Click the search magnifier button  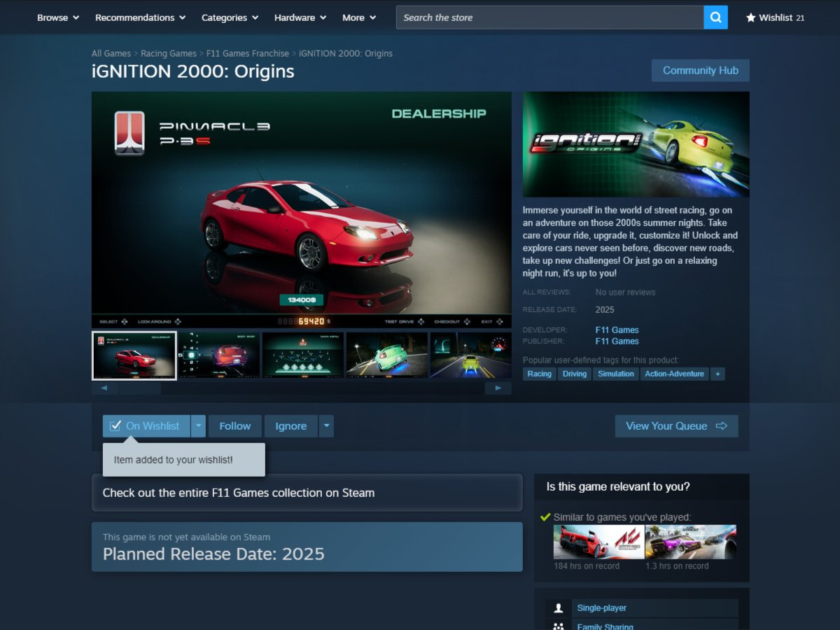click(715, 17)
